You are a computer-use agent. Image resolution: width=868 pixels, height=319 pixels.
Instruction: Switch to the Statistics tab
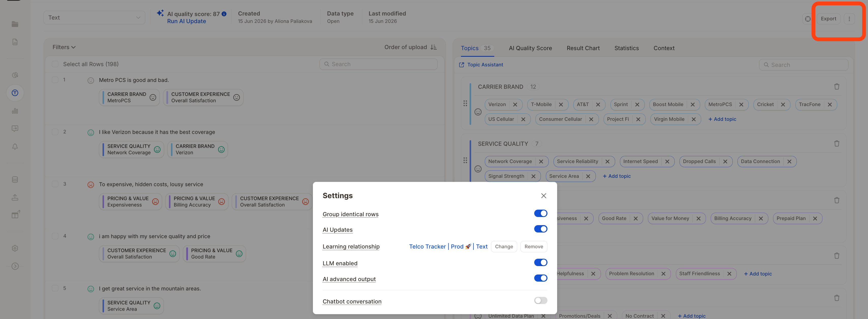click(x=626, y=48)
